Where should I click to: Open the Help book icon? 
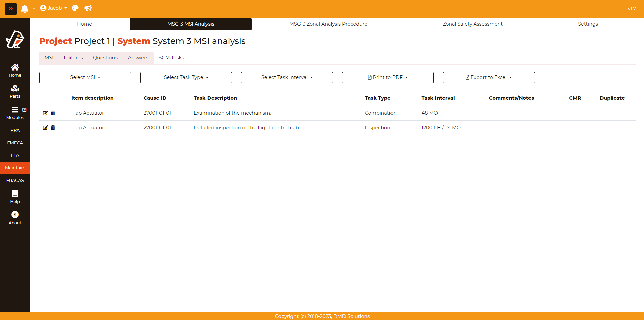pos(15,197)
